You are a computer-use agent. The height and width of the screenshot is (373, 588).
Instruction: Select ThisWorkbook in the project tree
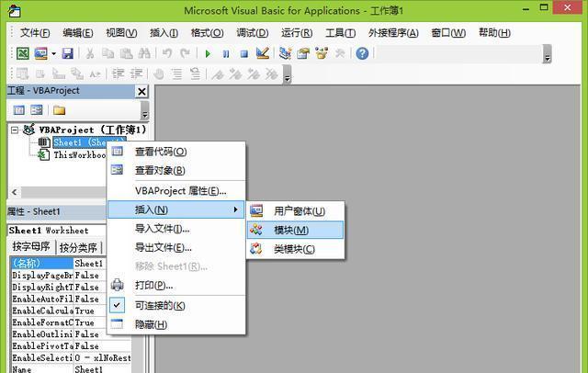coord(79,155)
